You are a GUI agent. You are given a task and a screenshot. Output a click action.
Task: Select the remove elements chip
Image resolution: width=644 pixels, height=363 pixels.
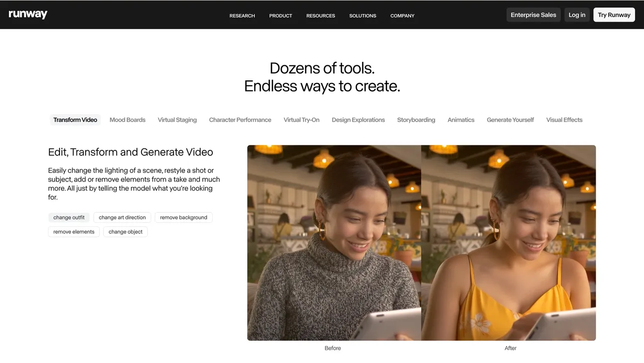point(74,232)
